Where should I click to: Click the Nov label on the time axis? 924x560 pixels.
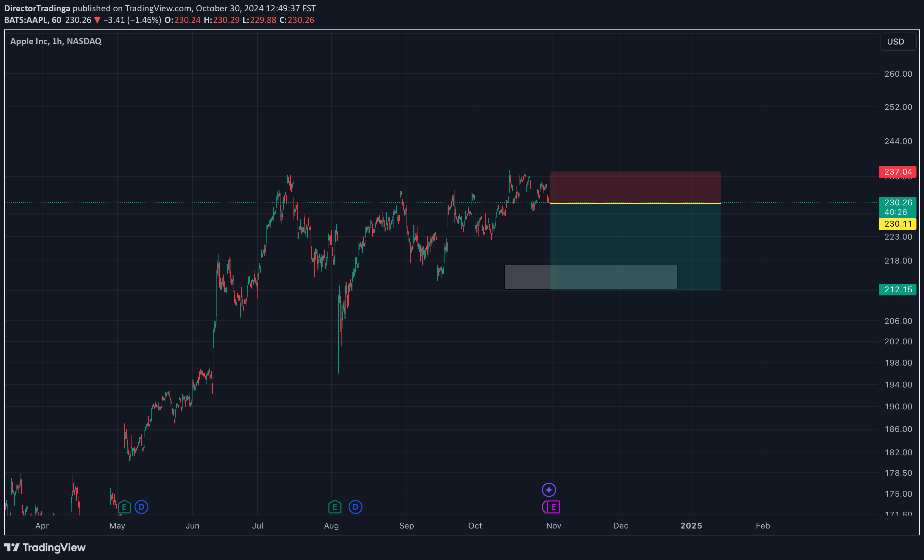click(554, 526)
